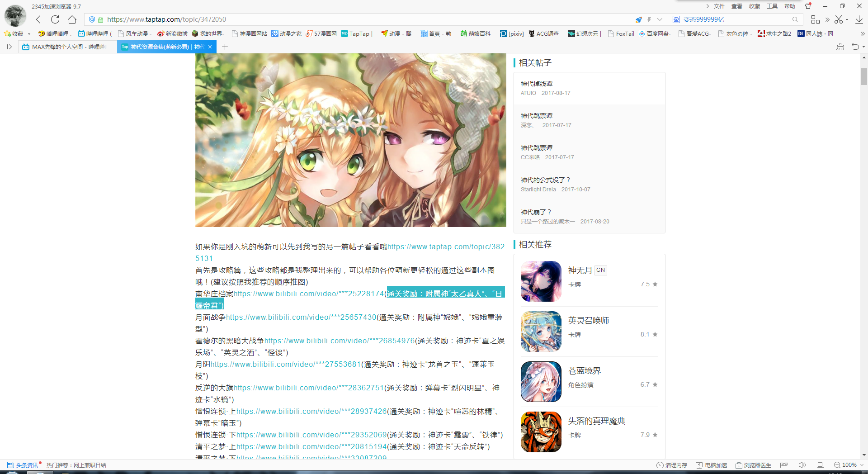This screenshot has height=474, width=868.
Task: Click the 收藏 star favorites button
Action: [x=14, y=33]
